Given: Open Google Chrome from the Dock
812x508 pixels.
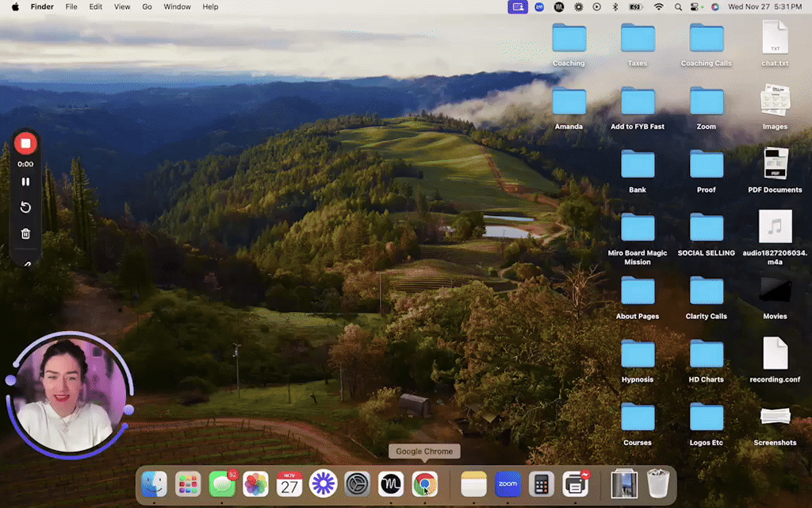Looking at the screenshot, I should (x=424, y=483).
